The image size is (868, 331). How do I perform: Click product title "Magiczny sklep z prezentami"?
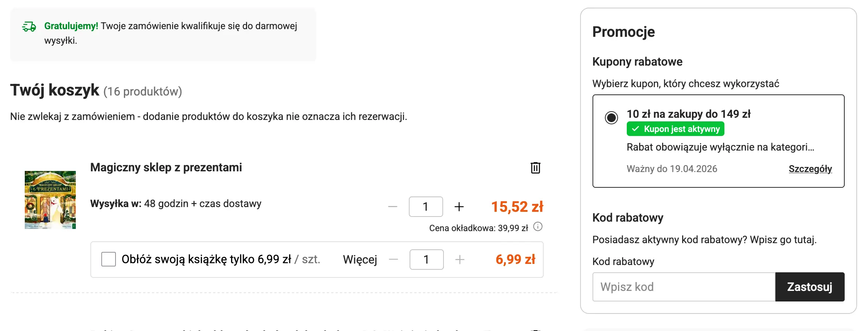coord(166,168)
